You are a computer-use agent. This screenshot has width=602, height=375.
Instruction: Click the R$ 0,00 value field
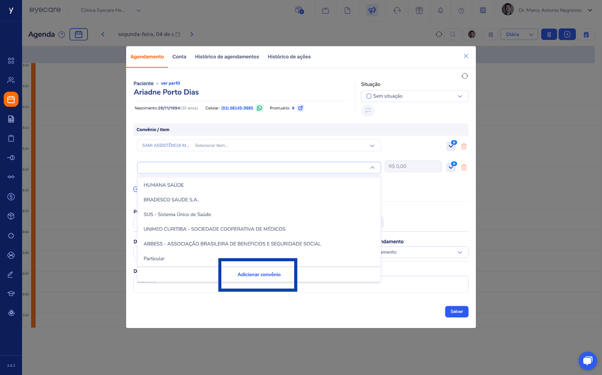pos(413,167)
